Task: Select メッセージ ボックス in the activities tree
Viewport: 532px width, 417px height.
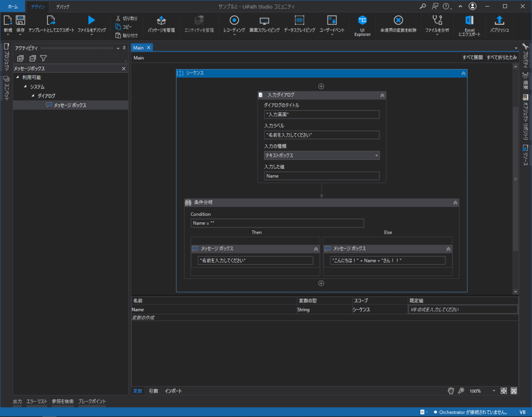Action: coord(70,105)
